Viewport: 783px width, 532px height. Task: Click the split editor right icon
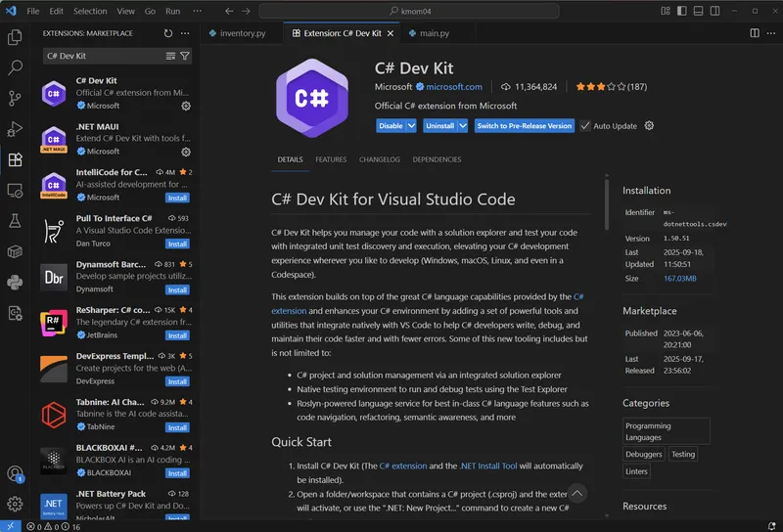pyautogui.click(x=755, y=33)
